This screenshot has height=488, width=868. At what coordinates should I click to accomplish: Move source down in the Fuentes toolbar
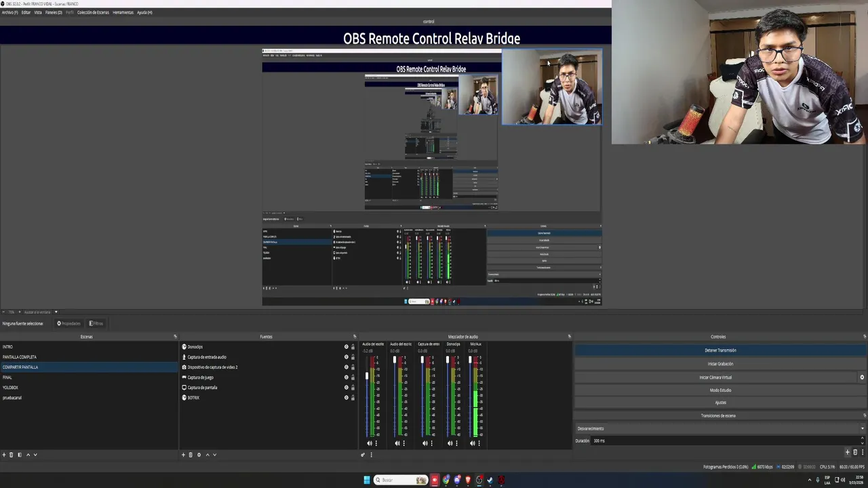tap(215, 455)
